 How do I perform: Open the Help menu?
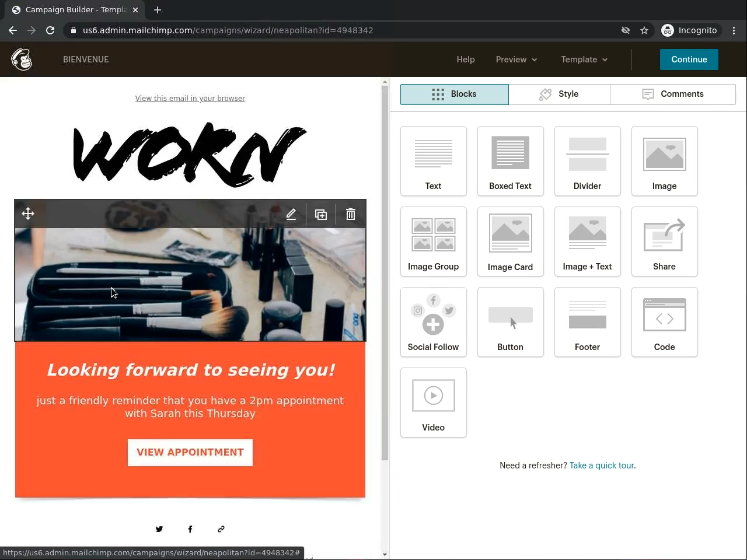tap(466, 60)
